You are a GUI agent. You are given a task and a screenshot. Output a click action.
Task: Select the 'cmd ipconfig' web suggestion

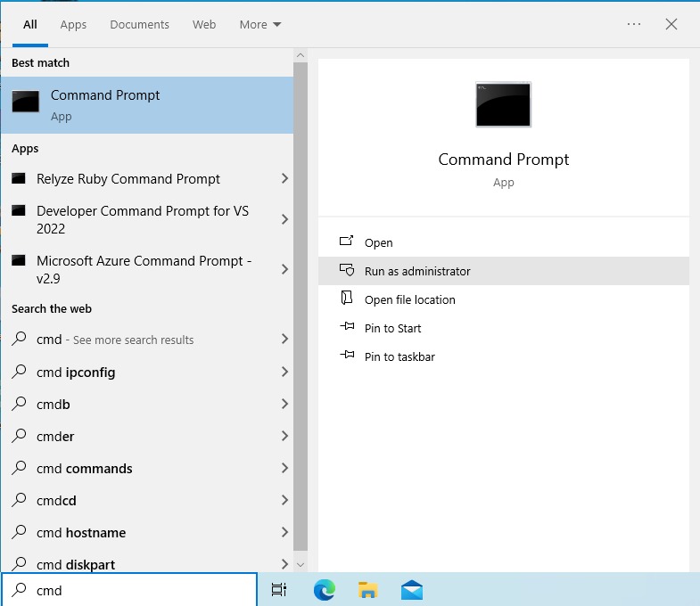pos(147,372)
